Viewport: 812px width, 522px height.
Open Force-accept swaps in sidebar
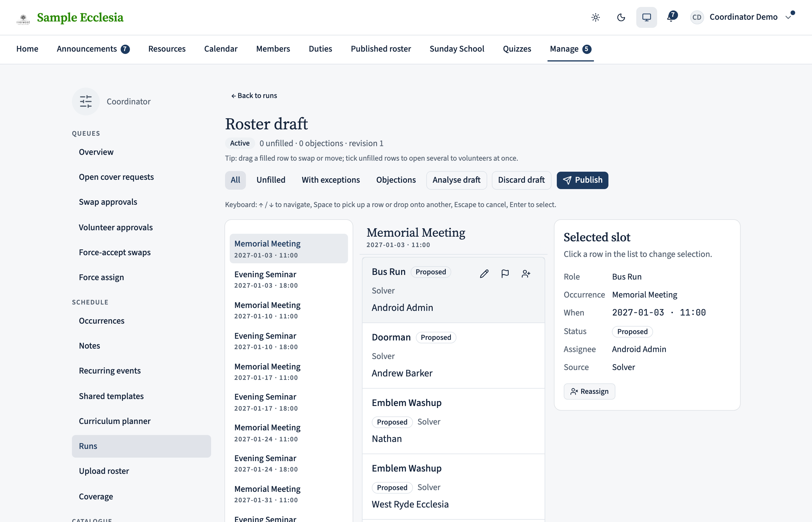pos(141,253)
